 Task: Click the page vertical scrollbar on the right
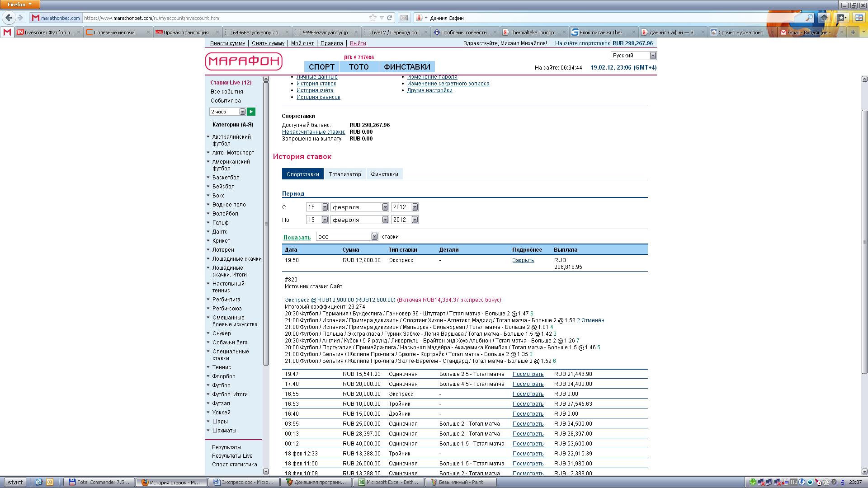tap(864, 242)
